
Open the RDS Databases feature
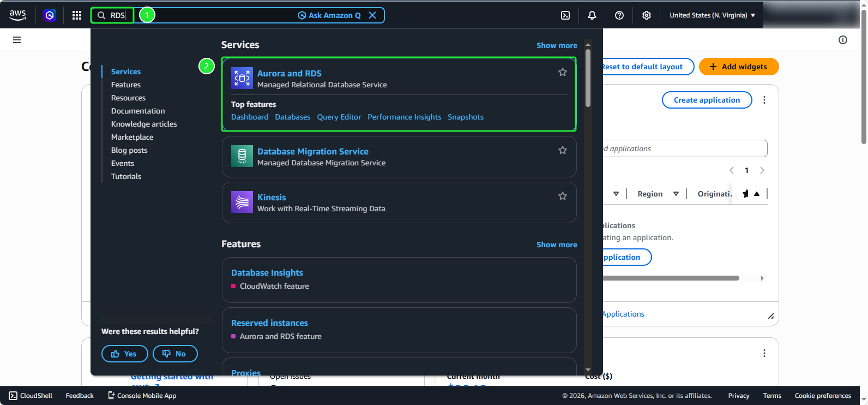pyautogui.click(x=293, y=117)
